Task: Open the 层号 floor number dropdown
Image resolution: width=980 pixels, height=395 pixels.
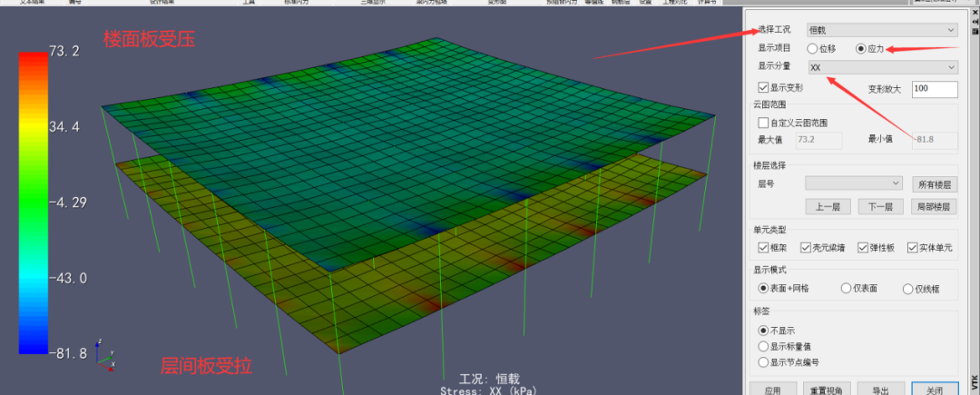Action: 854,183
